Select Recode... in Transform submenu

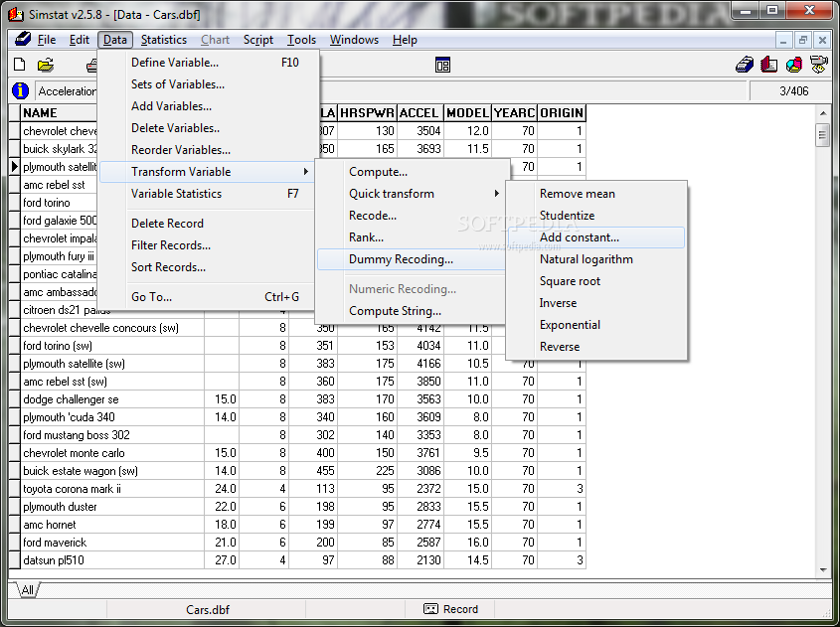412,216
